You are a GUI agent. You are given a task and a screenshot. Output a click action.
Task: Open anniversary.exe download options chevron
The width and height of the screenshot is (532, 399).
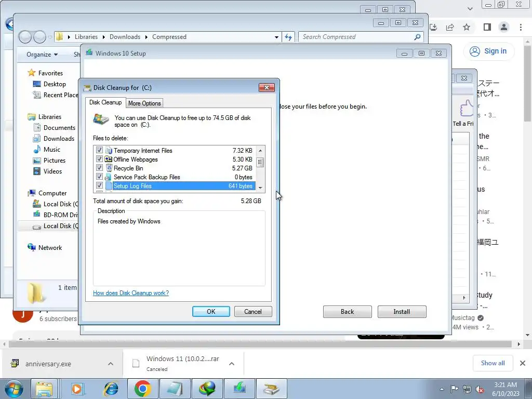pyautogui.click(x=111, y=364)
